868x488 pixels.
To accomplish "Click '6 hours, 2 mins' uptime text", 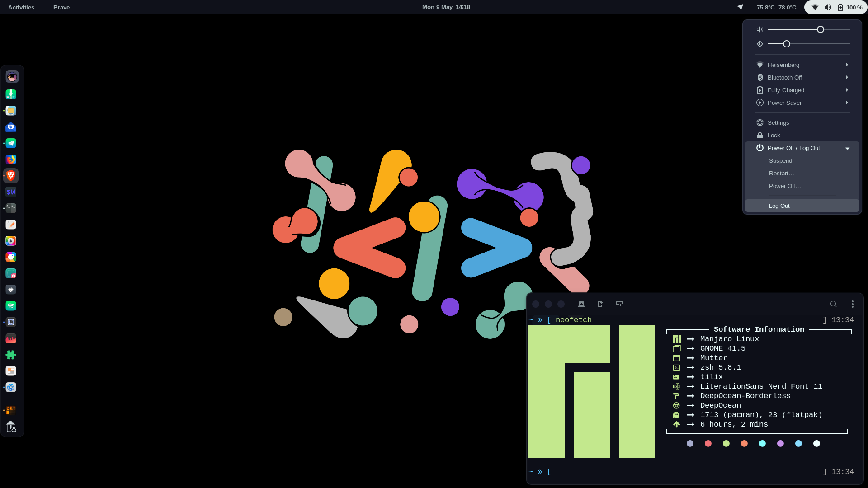I will [x=734, y=424].
